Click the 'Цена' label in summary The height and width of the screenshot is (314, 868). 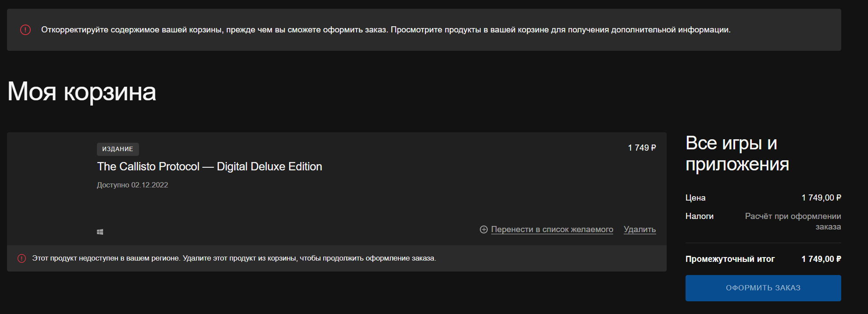(x=695, y=198)
